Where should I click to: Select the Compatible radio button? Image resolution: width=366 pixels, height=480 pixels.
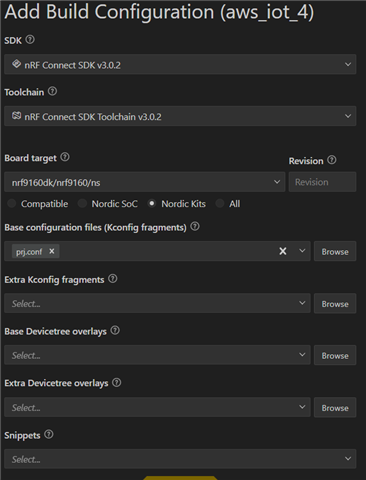[x=12, y=203]
